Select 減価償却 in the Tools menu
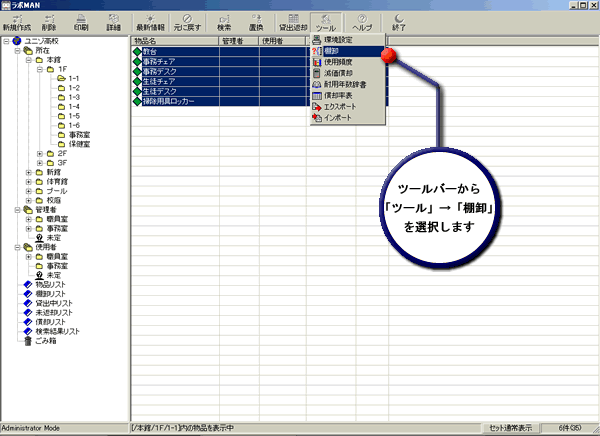 point(348,73)
